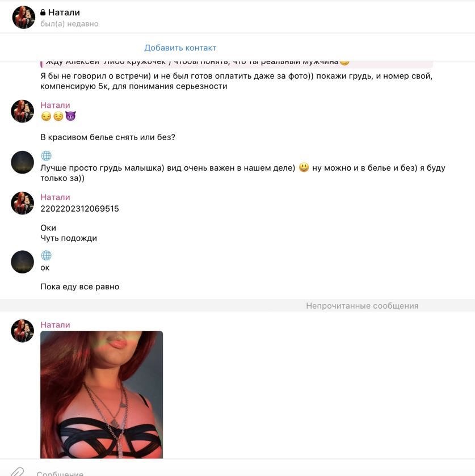Viewport: 475px width, 476px height.
Task: Click the globe icon above the 'ок' message
Action: [46, 256]
